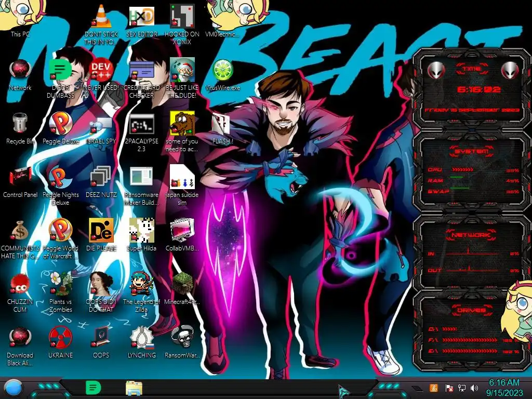Launch the CREDIT CARD CHECKER shortcut

(x=141, y=79)
